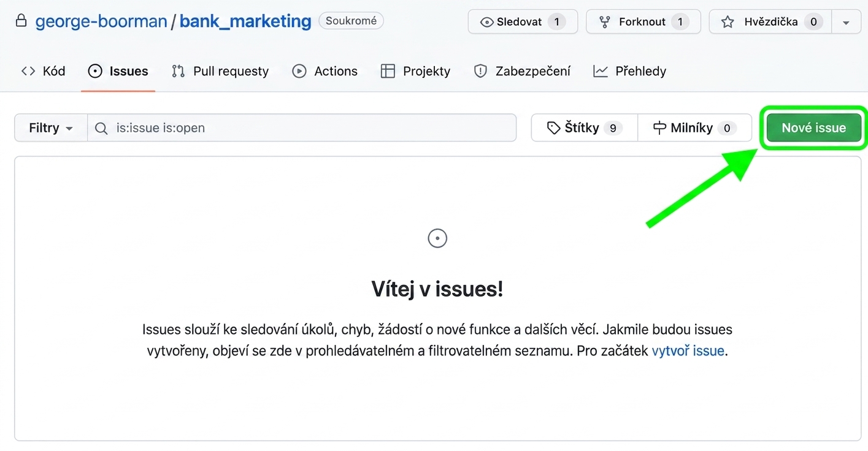868x451 pixels.
Task: Go to the Actions tab
Action: point(325,71)
